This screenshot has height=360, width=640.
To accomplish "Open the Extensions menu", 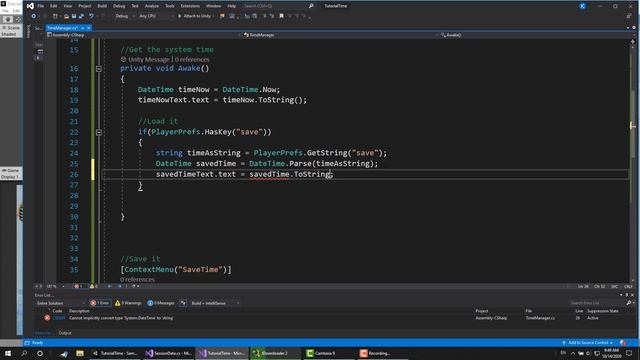I will (x=190, y=6).
